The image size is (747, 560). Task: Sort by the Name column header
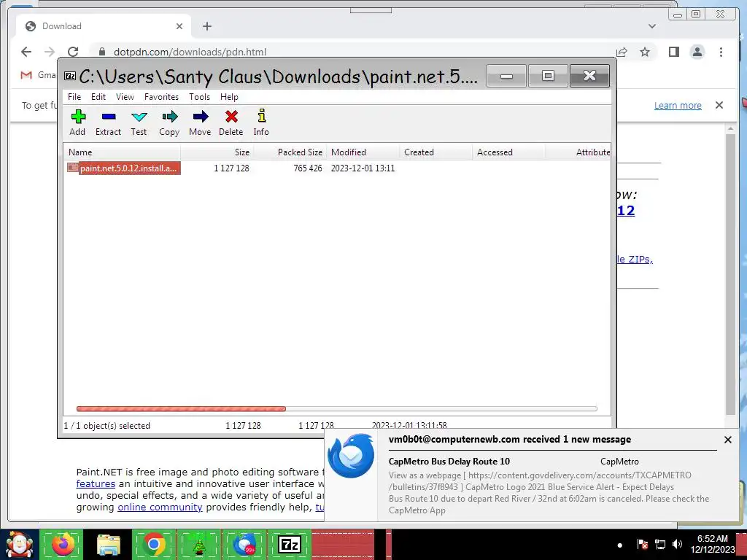[x=122, y=152]
